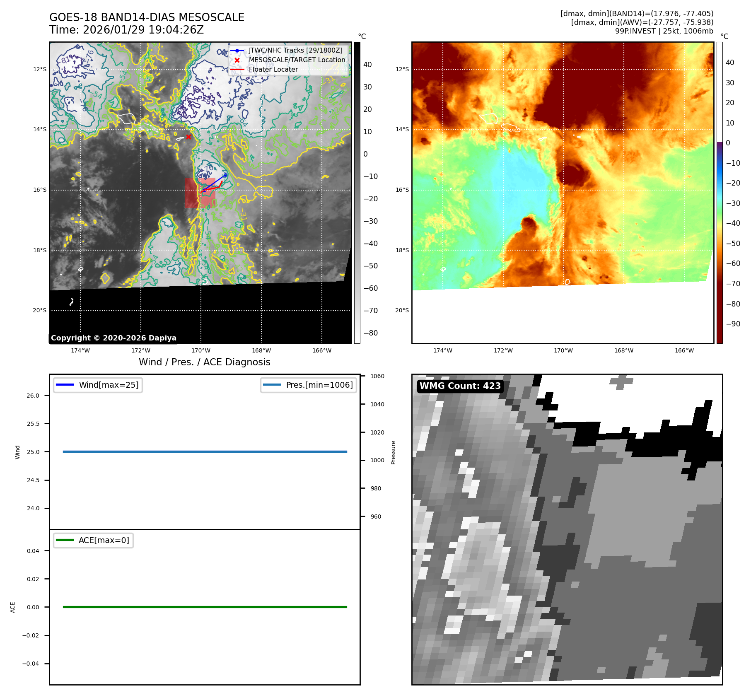Click the 99P.INVEST storm info text

click(x=664, y=31)
